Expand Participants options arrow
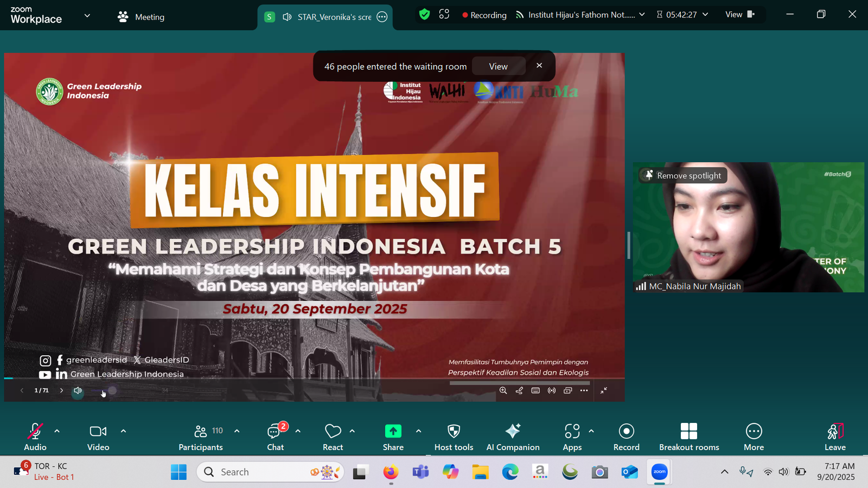Viewport: 868px width, 488px height. (237, 431)
